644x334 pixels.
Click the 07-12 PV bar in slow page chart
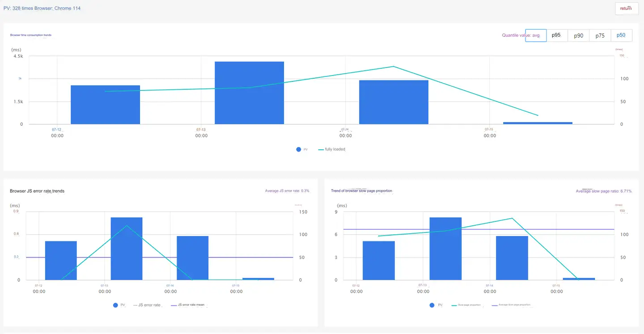tap(378, 261)
